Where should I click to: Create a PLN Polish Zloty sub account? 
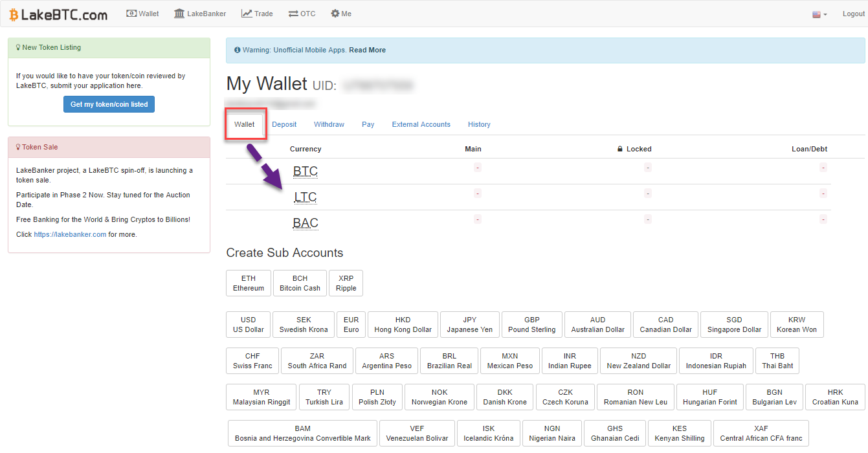377,397
